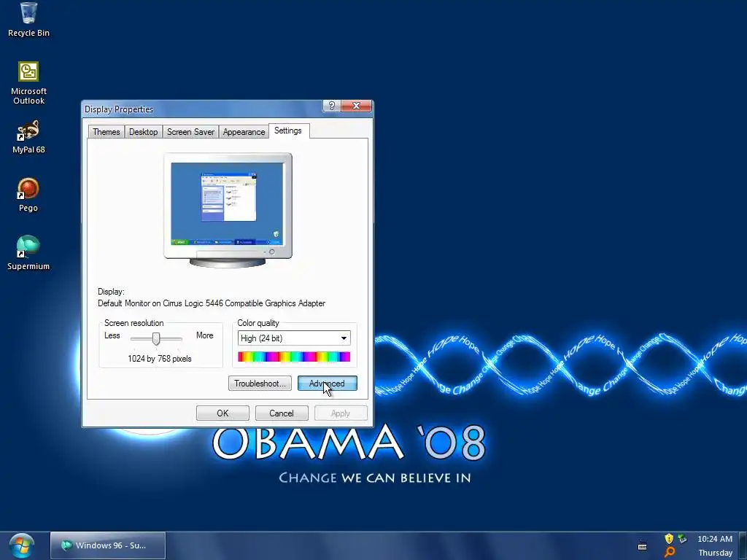Click the yellow security shield tray icon

pos(669,539)
